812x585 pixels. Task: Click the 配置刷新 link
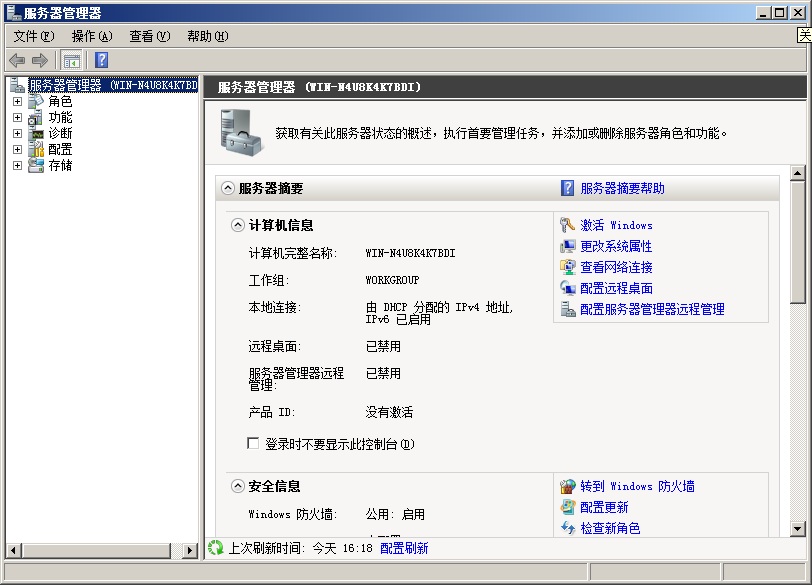click(404, 548)
